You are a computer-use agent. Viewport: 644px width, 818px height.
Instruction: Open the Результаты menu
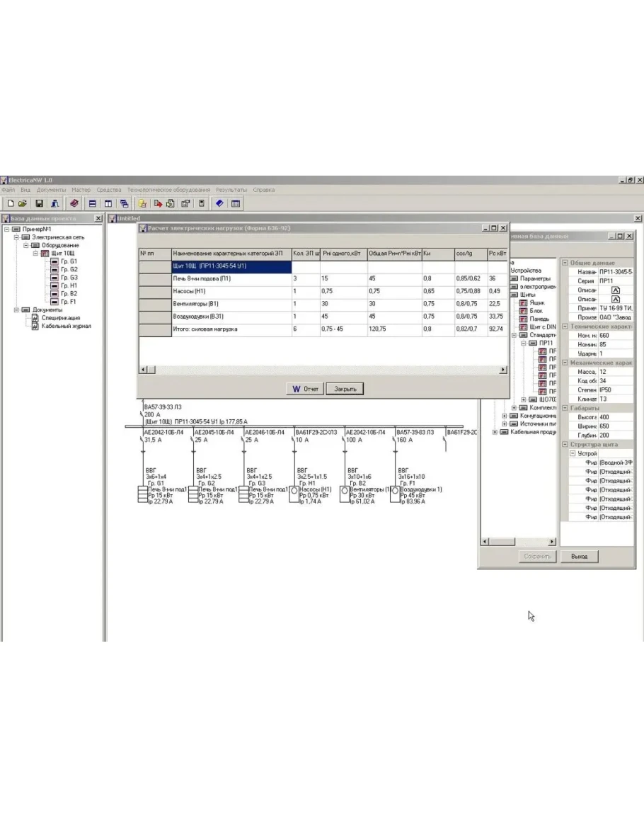[231, 190]
